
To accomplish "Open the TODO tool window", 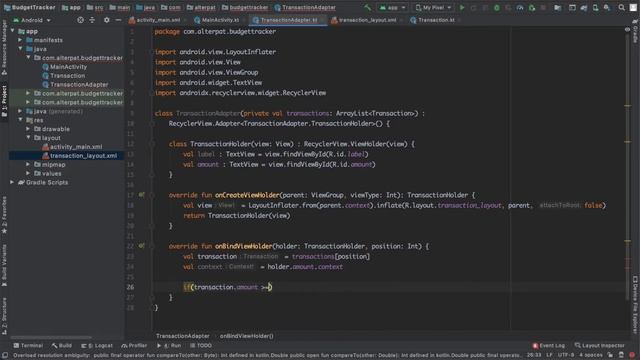I will click(200, 346).
